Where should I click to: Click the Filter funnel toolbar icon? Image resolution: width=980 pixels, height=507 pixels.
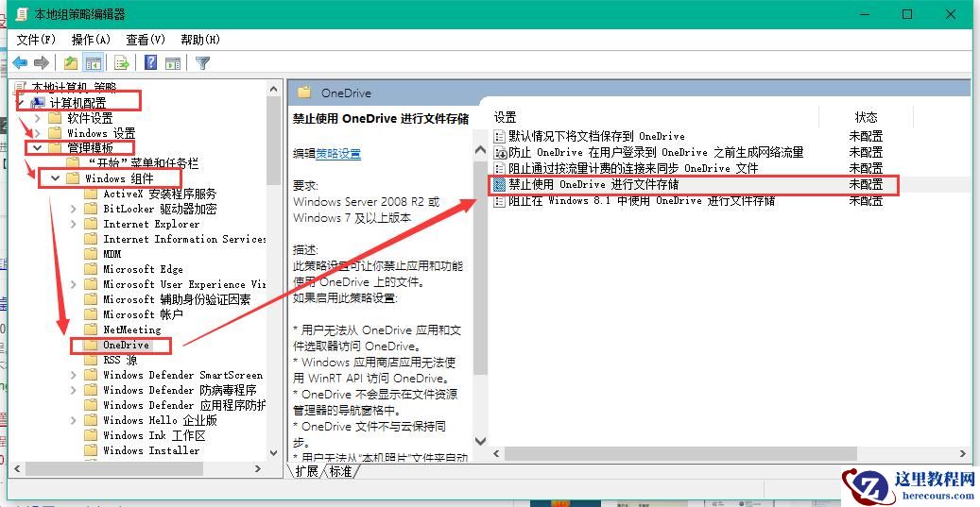[x=202, y=62]
